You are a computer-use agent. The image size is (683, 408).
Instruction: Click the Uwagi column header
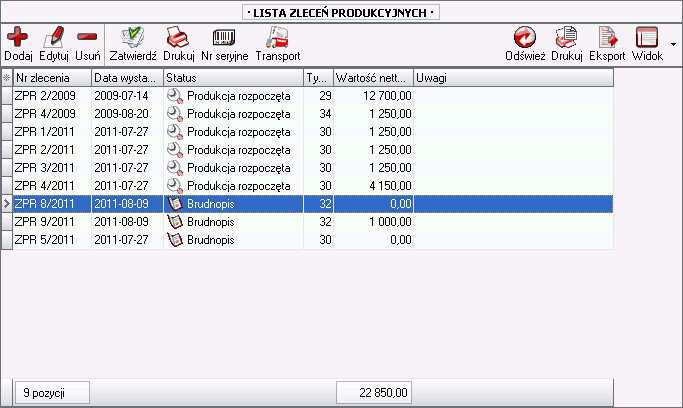pyautogui.click(x=514, y=78)
